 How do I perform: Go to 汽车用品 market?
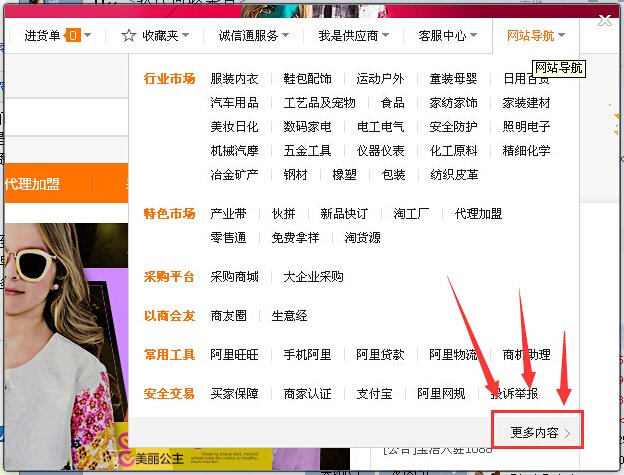pos(234,103)
